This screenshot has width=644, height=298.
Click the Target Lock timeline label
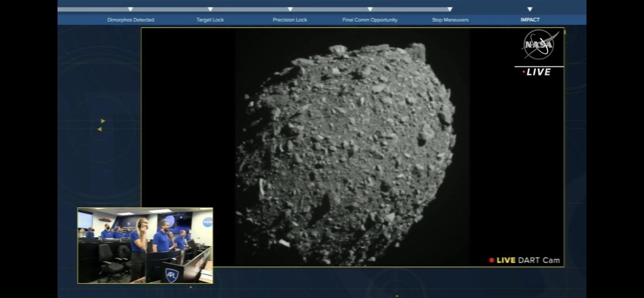(210, 20)
